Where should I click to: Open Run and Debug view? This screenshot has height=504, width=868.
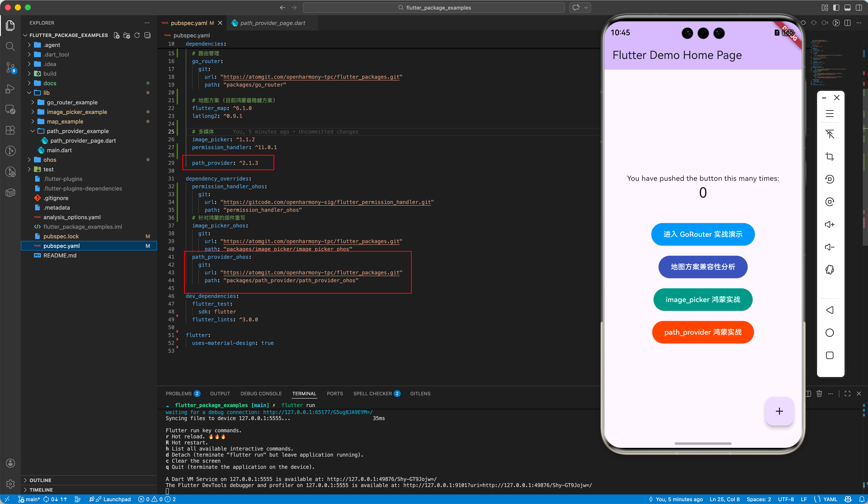coord(10,88)
